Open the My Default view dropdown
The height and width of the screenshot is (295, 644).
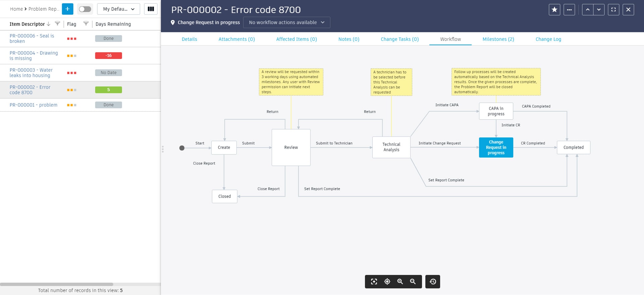click(119, 9)
